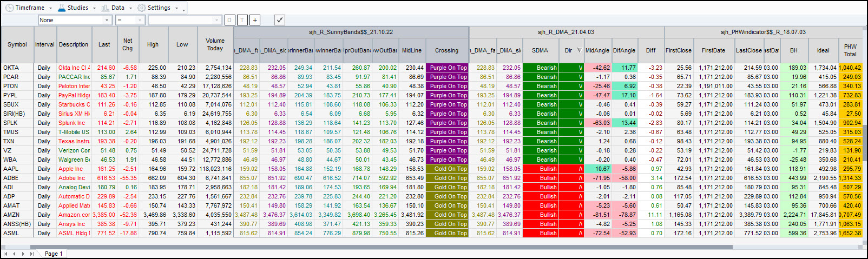Go to previous page arrow
Image resolution: width=868 pixels, height=259 pixels.
pyautogui.click(x=15, y=254)
